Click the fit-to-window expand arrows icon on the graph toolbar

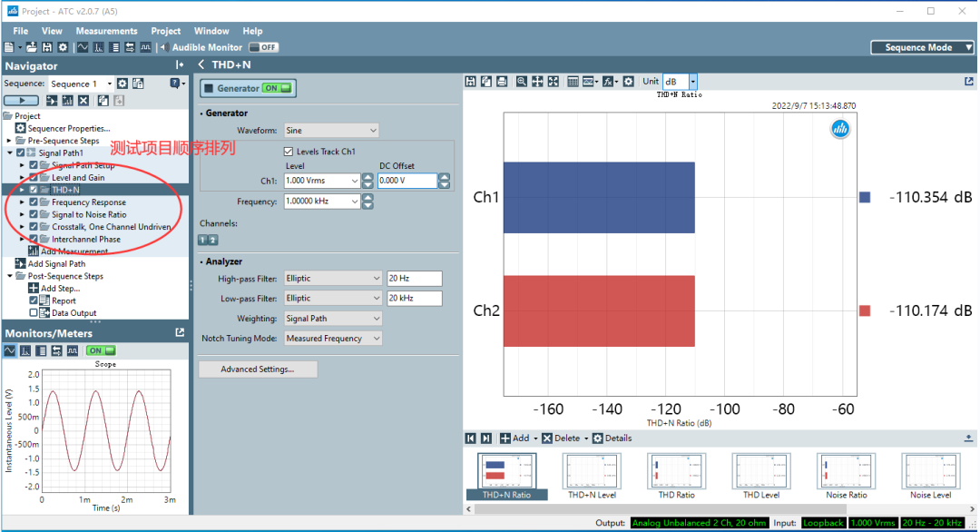coord(554,82)
